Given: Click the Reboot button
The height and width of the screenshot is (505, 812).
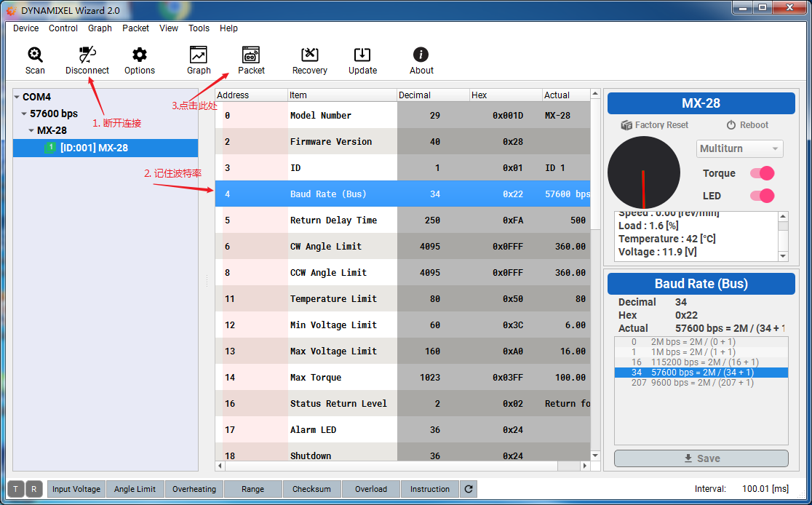Looking at the screenshot, I should (x=747, y=125).
